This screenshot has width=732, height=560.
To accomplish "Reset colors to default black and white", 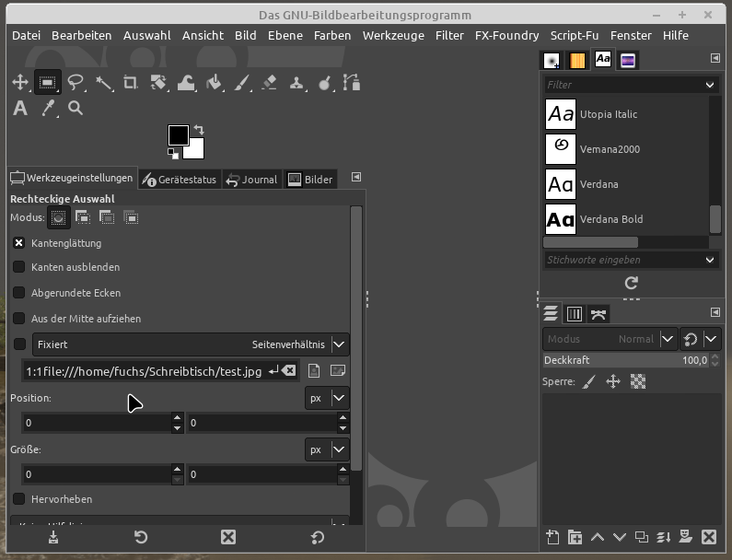I will [173, 153].
